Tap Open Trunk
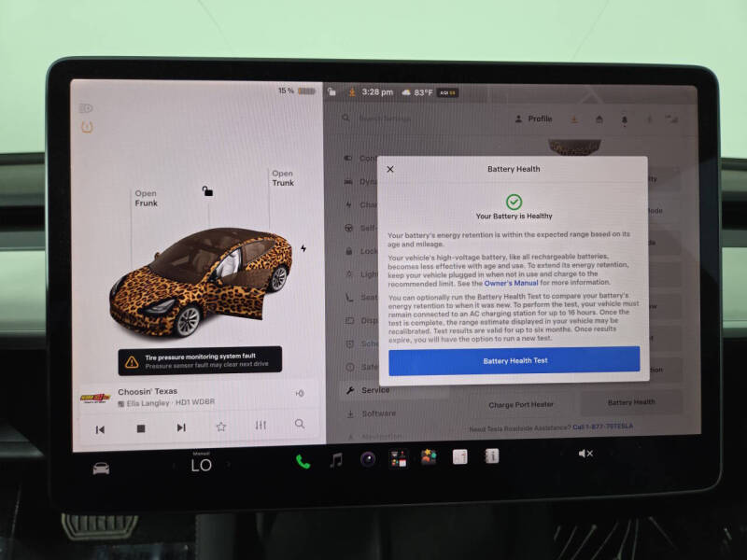The image size is (747, 560). coord(283,178)
